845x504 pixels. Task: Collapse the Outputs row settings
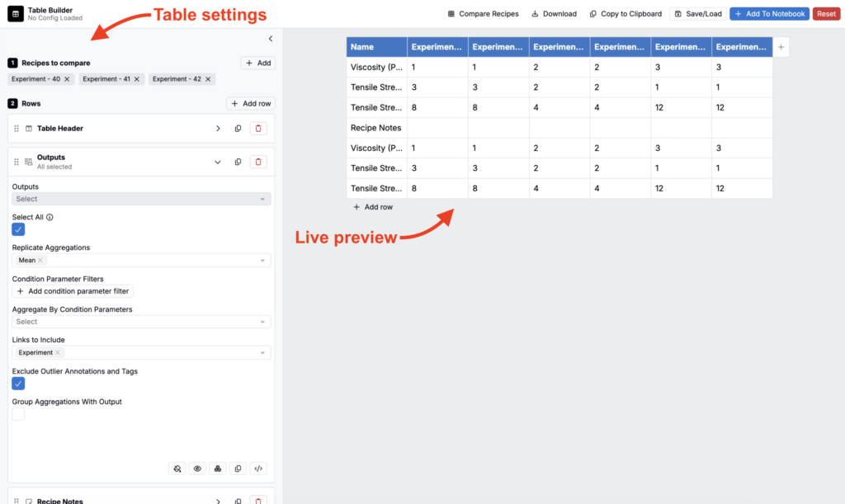(218, 162)
